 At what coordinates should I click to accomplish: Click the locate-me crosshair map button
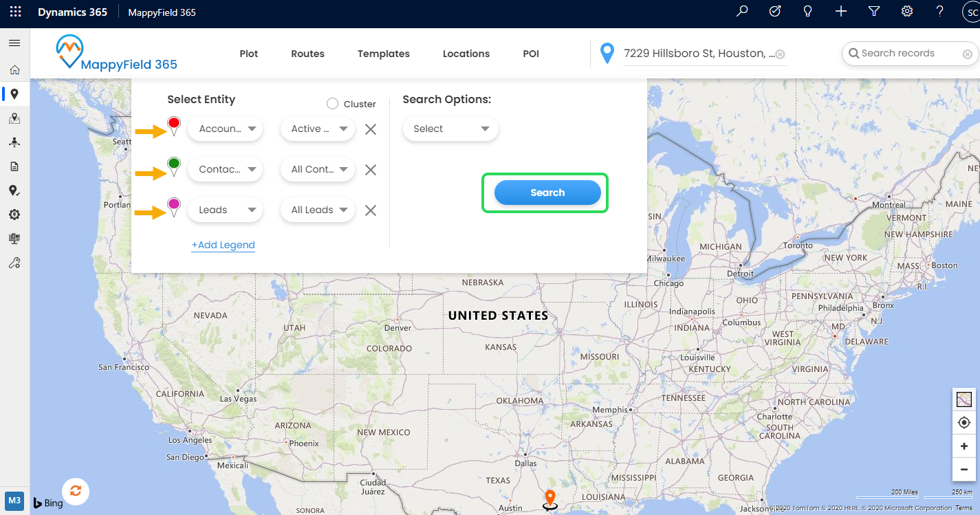pyautogui.click(x=963, y=423)
